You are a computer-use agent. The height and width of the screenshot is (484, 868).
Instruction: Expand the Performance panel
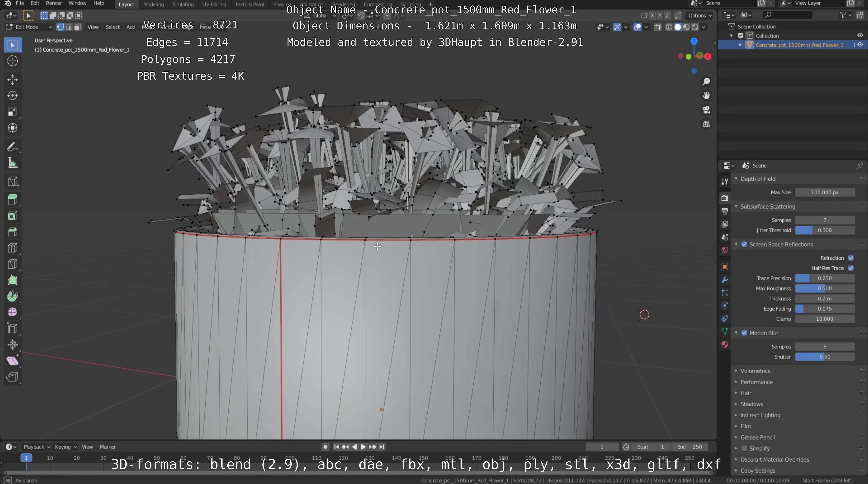[756, 382]
